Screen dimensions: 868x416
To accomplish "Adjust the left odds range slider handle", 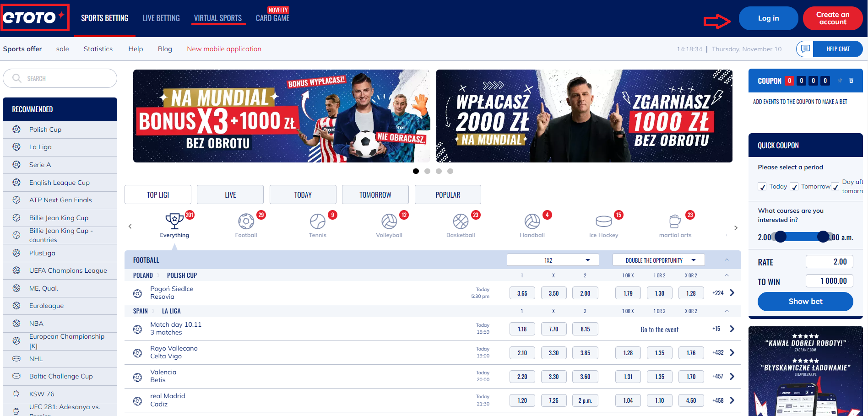I will point(781,237).
